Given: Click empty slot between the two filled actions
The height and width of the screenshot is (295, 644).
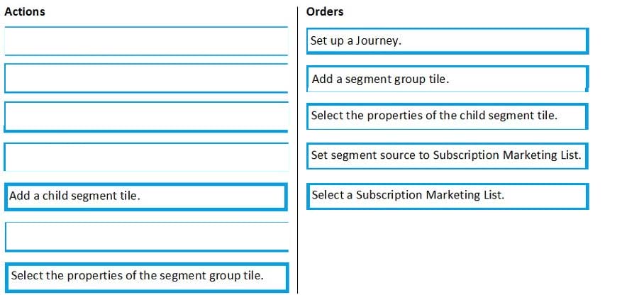Looking at the screenshot, I should (x=145, y=236).
